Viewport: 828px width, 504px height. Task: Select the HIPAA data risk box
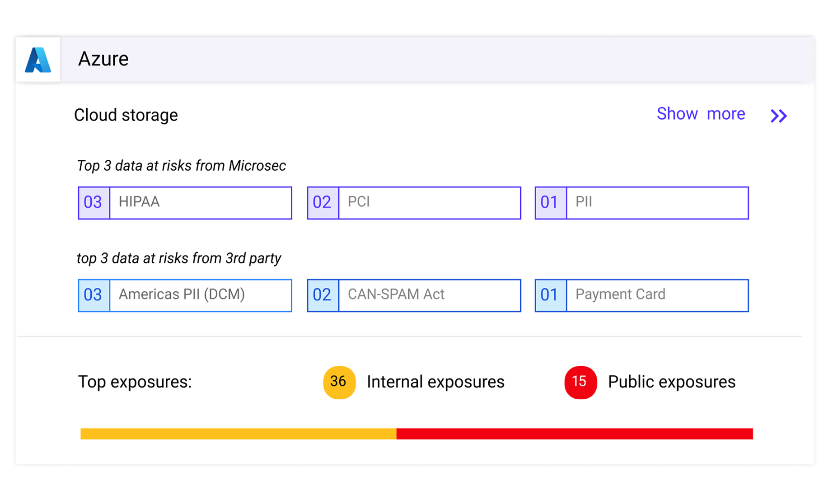click(185, 203)
